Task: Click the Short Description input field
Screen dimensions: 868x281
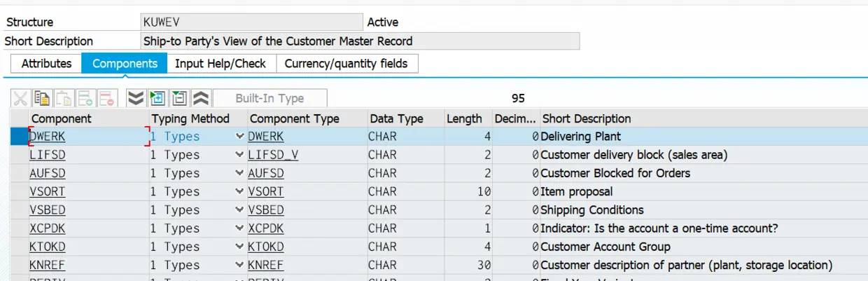Action: coord(360,41)
